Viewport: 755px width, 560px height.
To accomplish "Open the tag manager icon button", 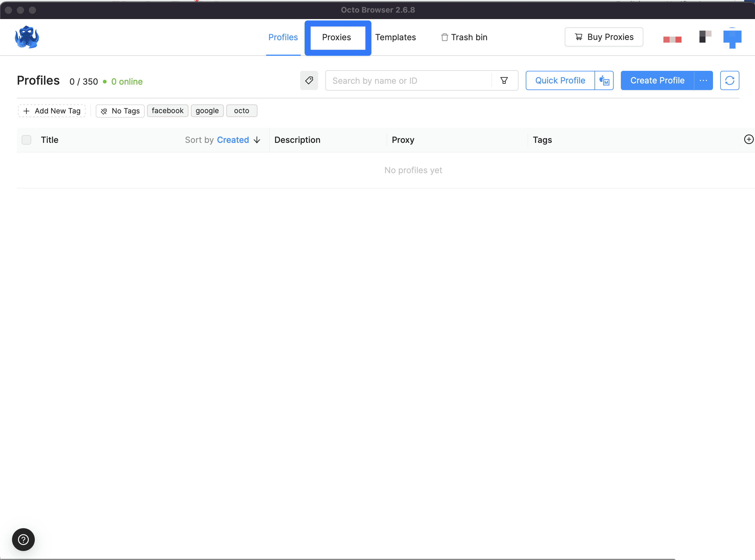I will click(309, 80).
